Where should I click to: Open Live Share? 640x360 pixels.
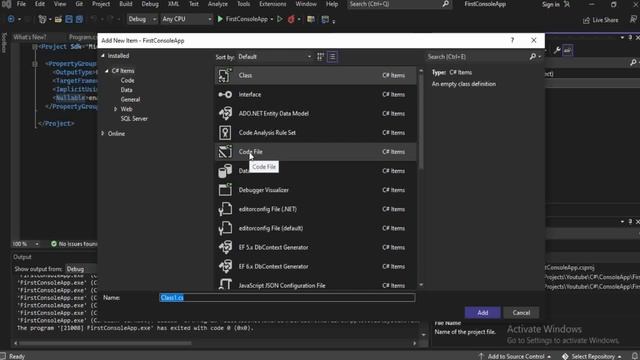click(x=600, y=20)
